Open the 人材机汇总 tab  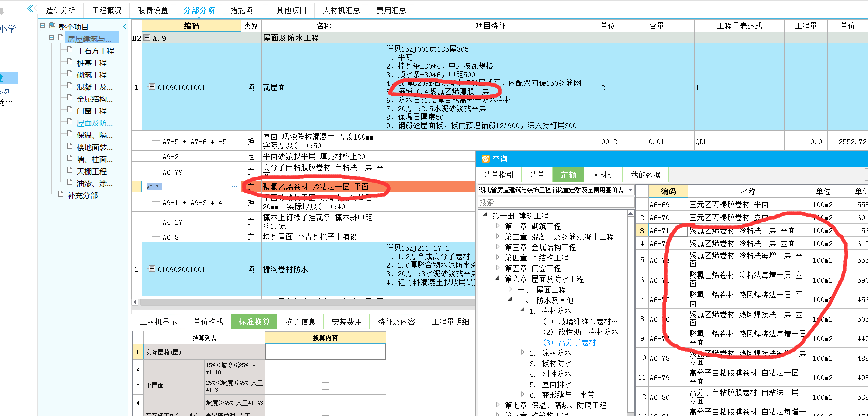tap(342, 10)
